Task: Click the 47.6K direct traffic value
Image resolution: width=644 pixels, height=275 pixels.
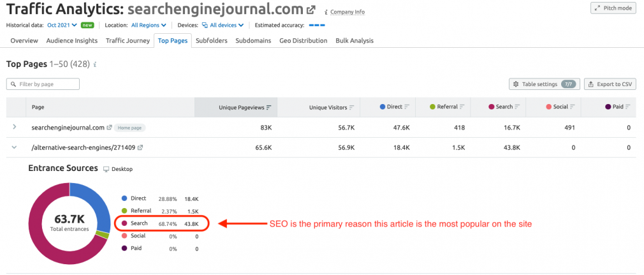Action: [401, 128]
